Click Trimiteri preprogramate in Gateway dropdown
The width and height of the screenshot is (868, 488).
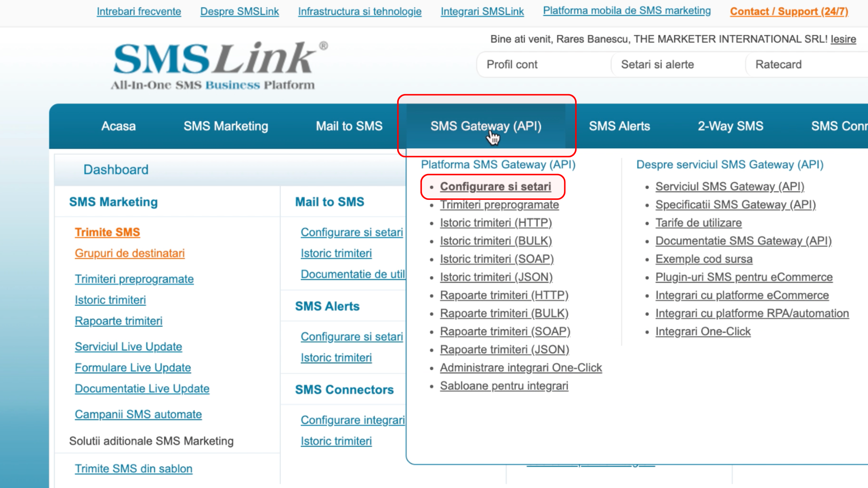coord(499,205)
